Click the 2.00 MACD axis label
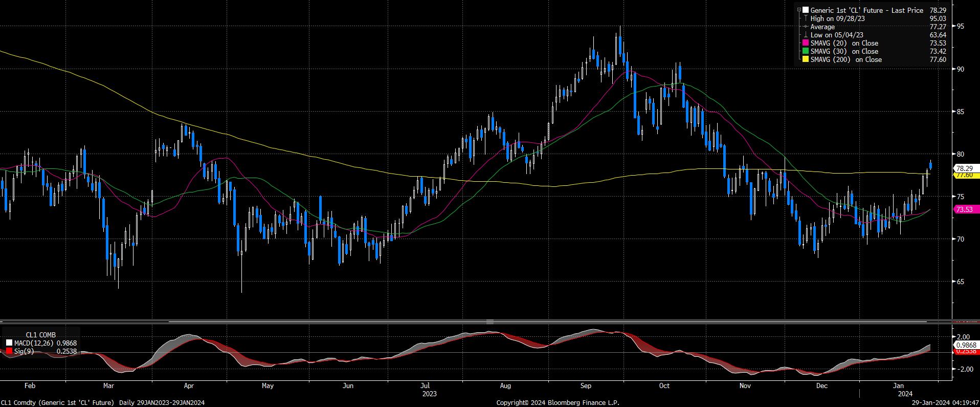This screenshot has height=407, width=980. point(963,337)
